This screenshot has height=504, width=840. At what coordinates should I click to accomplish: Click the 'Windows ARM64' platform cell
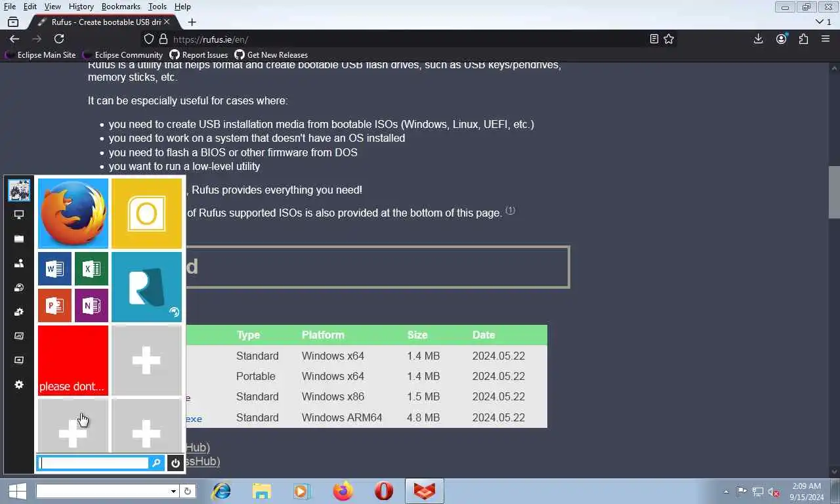(x=342, y=417)
